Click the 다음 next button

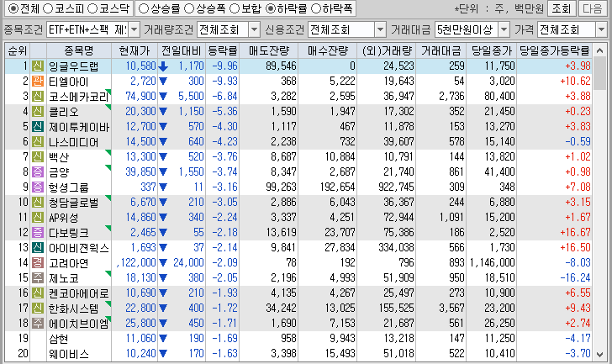(x=592, y=8)
